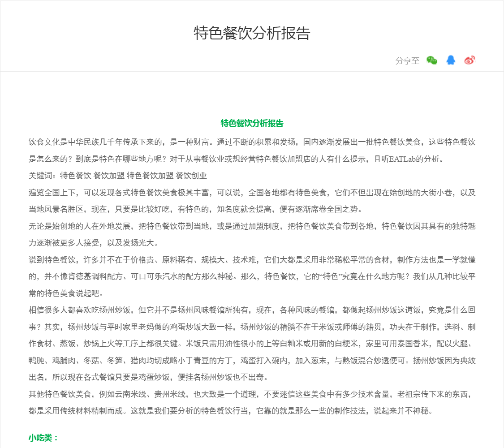Image resolution: width=504 pixels, height=448 pixels.
Task: Click line starting 无论是始创地的人
Action: [252, 226]
